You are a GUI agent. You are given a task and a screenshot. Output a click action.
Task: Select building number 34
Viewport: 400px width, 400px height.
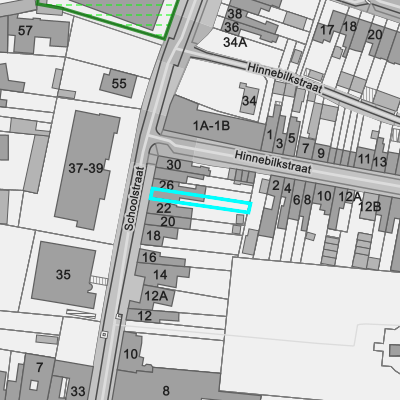pos(249,101)
